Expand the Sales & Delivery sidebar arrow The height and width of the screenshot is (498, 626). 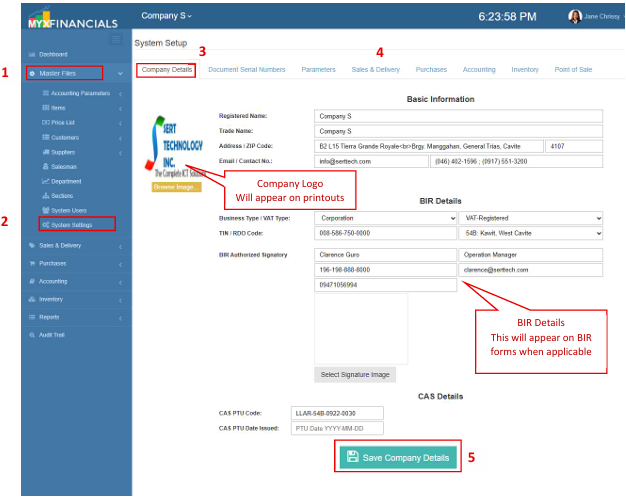click(x=120, y=247)
